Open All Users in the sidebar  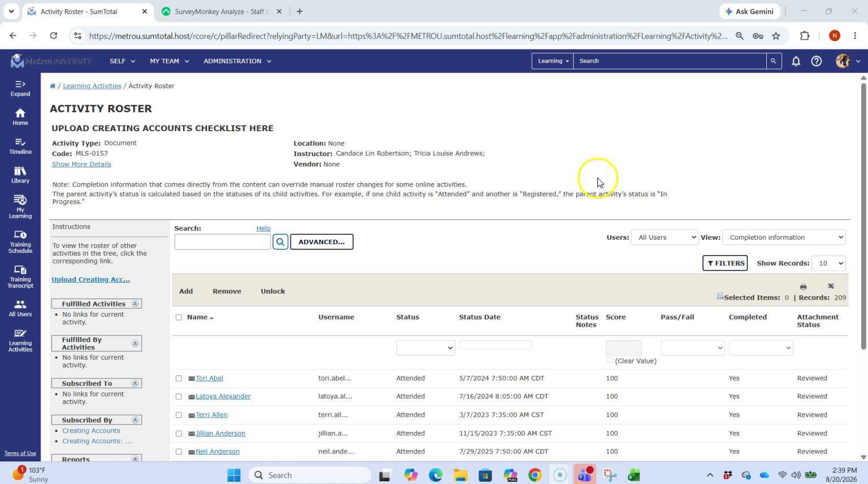point(20,308)
